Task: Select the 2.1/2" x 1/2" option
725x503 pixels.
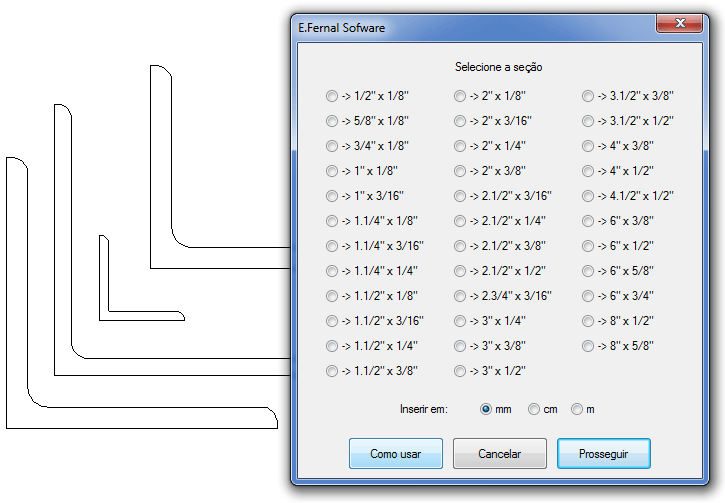Action: tap(460, 271)
